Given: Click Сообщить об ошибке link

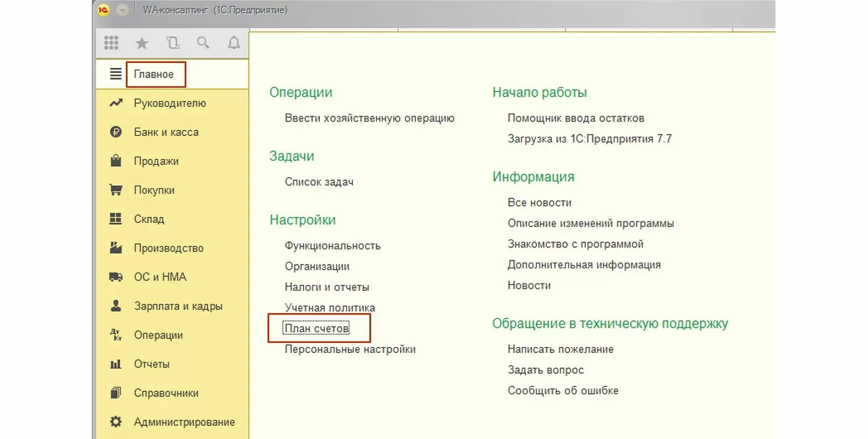Looking at the screenshot, I should click(x=563, y=391).
